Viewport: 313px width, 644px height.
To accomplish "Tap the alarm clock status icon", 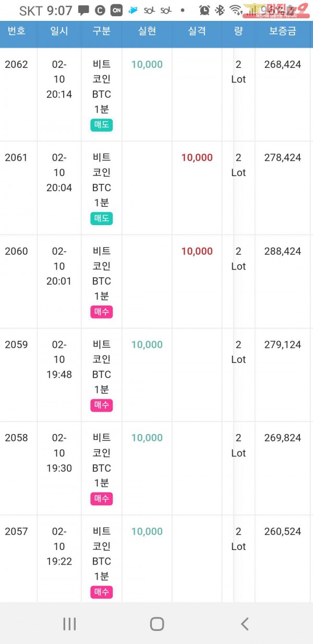I will coord(204,10).
